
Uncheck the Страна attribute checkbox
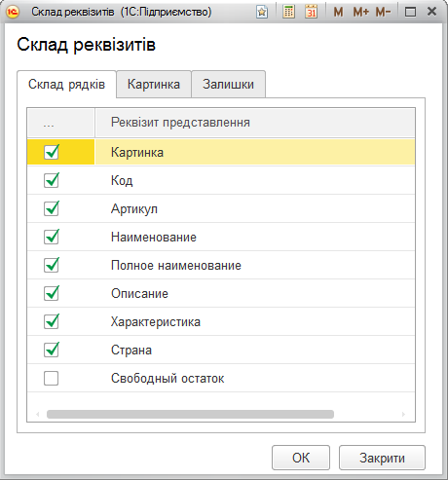(52, 350)
